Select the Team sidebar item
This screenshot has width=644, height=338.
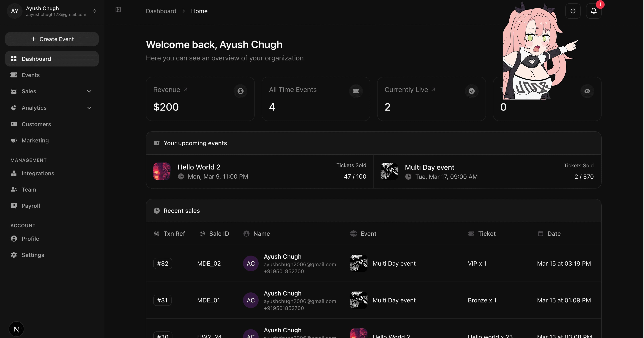coord(29,189)
